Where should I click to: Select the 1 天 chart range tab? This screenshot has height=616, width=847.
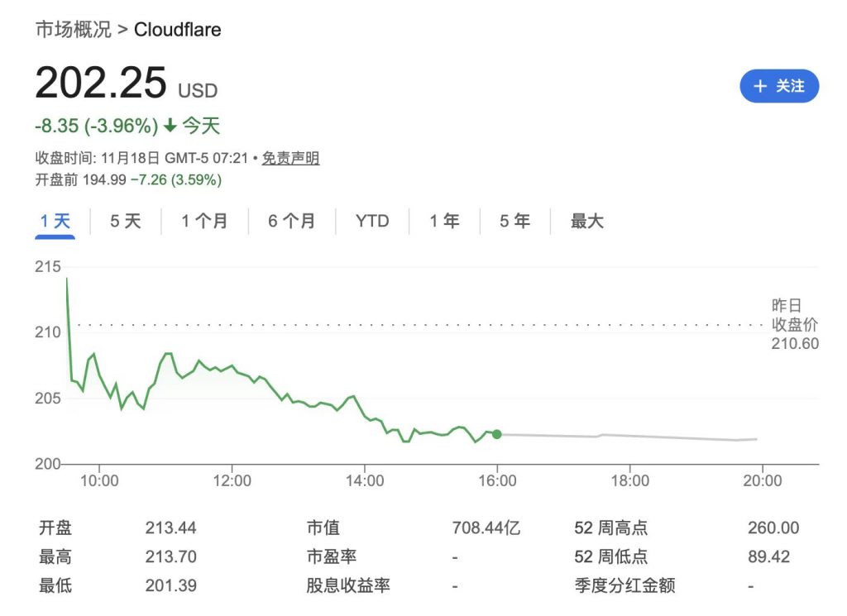[x=55, y=221]
